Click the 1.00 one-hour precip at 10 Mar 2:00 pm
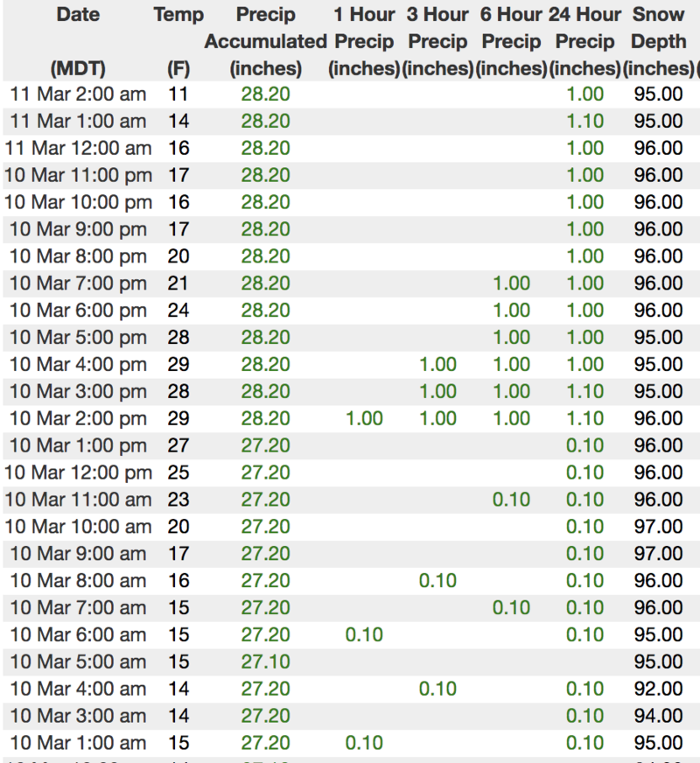Viewport: 700px width, 763px height. pyautogui.click(x=364, y=418)
